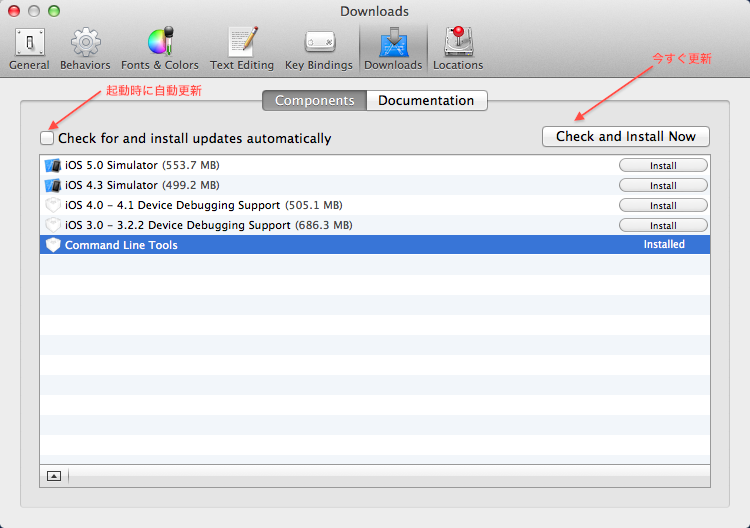Open the Behaviors preferences pane
The width and height of the screenshot is (750, 528).
pyautogui.click(x=85, y=49)
